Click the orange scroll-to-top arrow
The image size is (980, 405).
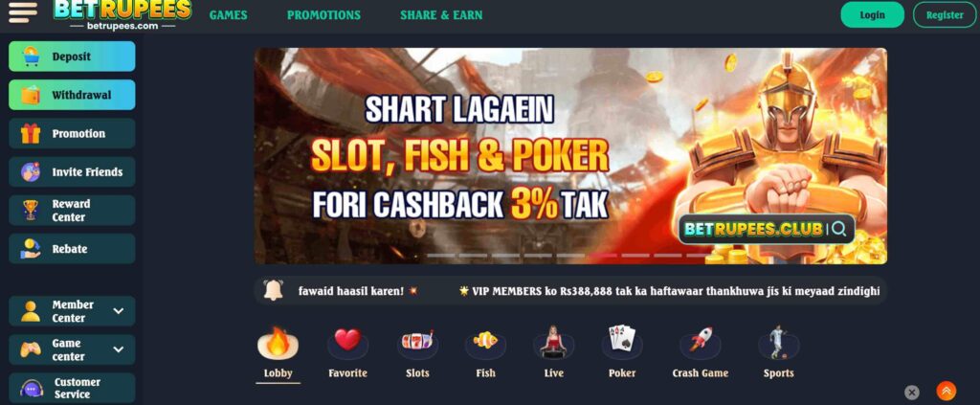click(x=947, y=391)
